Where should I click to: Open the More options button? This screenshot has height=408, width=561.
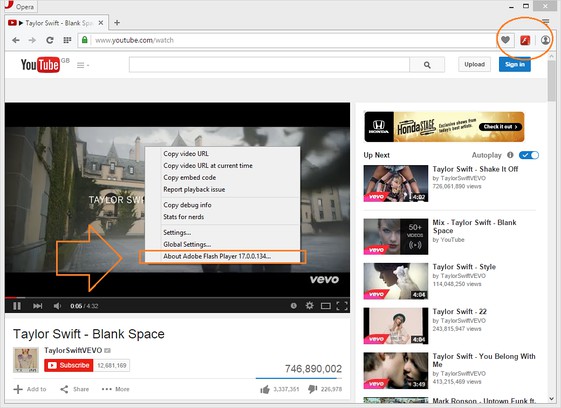(x=116, y=389)
